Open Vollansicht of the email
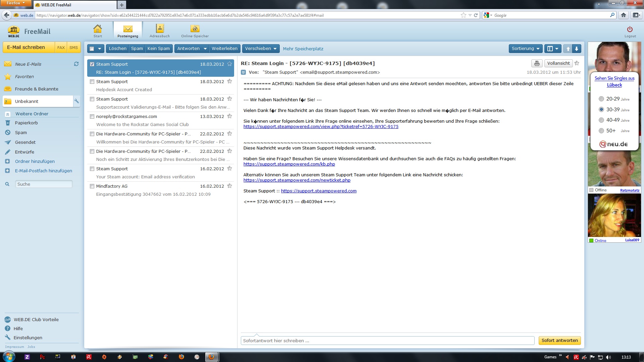This screenshot has width=644, height=362. click(x=558, y=63)
